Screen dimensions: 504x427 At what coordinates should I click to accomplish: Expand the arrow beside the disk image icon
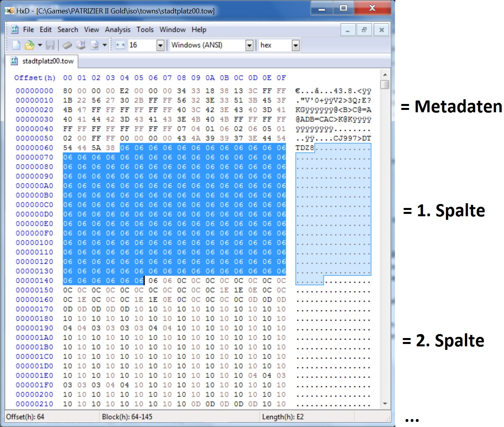105,45
